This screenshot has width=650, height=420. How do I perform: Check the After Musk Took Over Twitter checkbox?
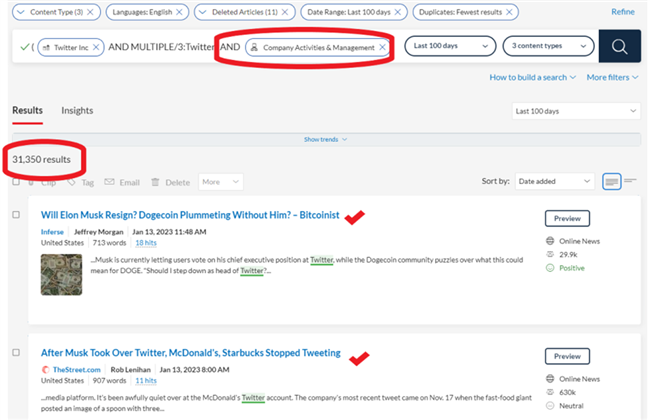click(16, 352)
